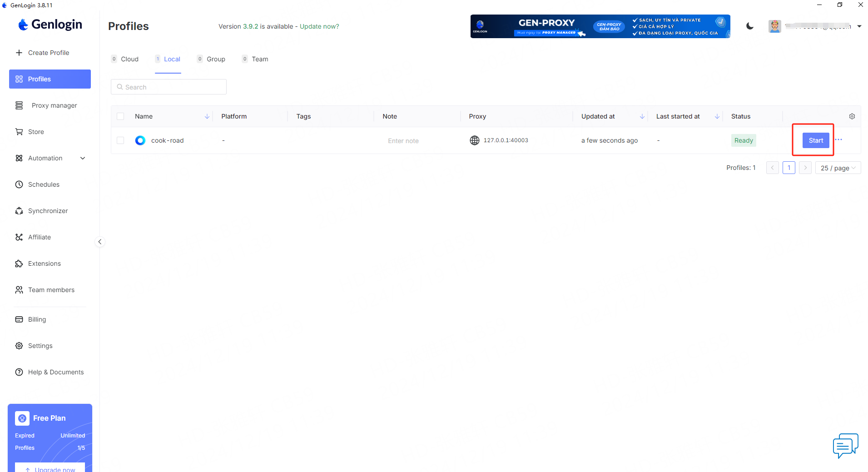868x472 pixels.
Task: Go to the Store in sidebar
Action: click(36, 132)
